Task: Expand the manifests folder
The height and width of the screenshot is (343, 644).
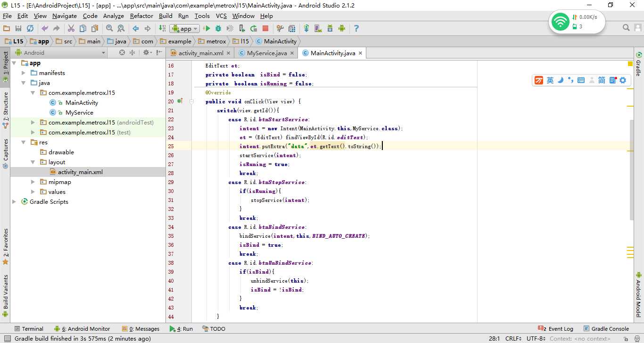Action: click(x=24, y=73)
